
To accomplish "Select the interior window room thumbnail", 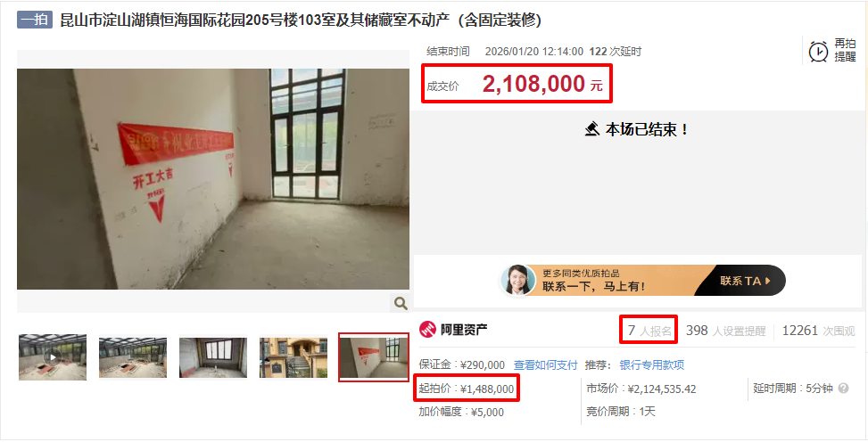I will [213, 357].
